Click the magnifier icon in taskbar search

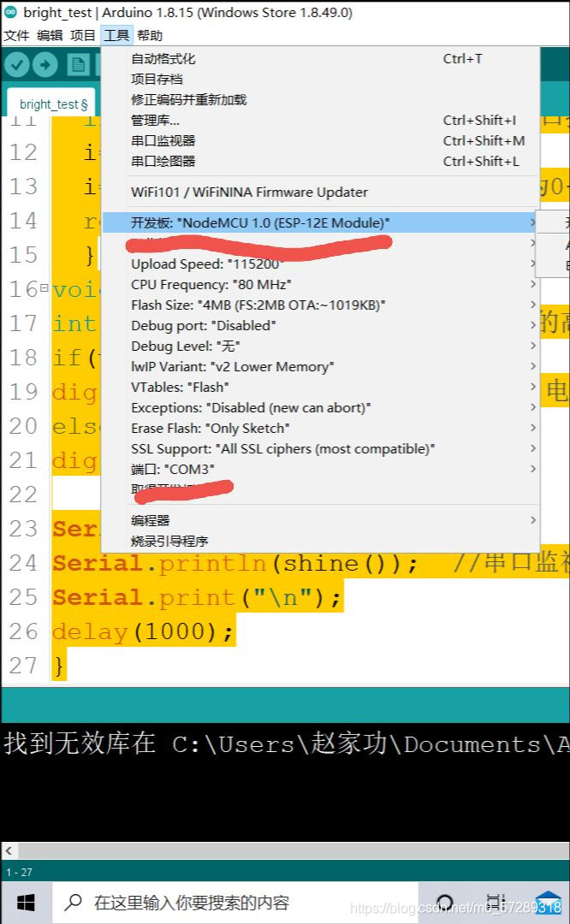coord(74,902)
